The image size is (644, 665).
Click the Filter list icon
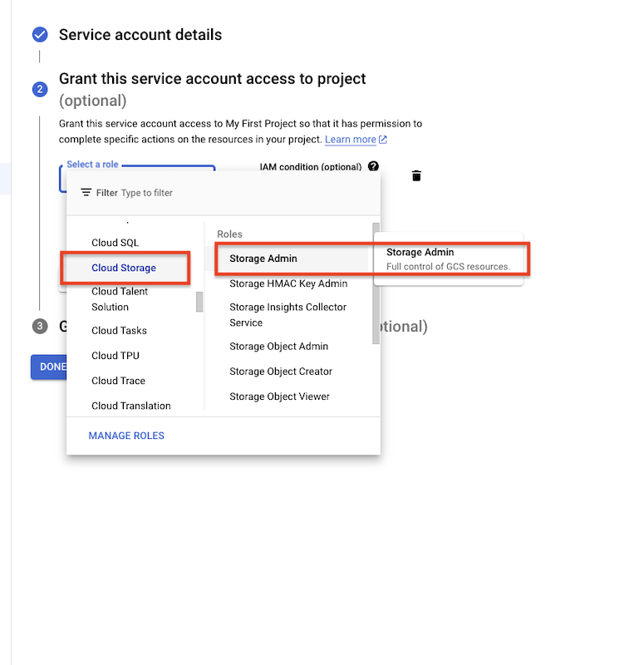(x=86, y=193)
